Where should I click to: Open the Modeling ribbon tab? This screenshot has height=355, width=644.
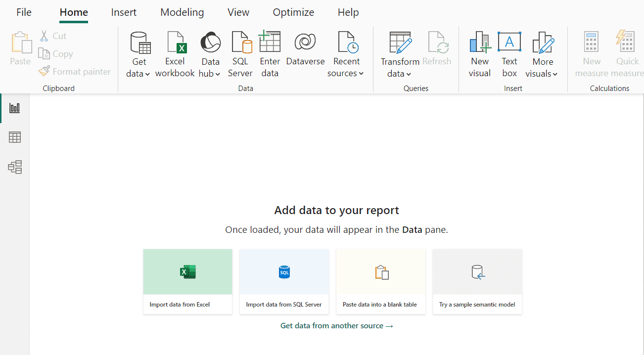pos(182,12)
